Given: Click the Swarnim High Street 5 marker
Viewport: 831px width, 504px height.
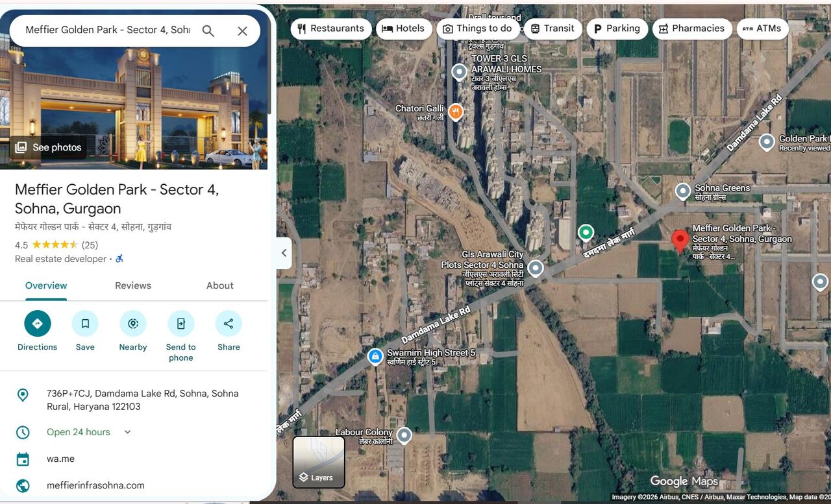Looking at the screenshot, I should point(375,356).
